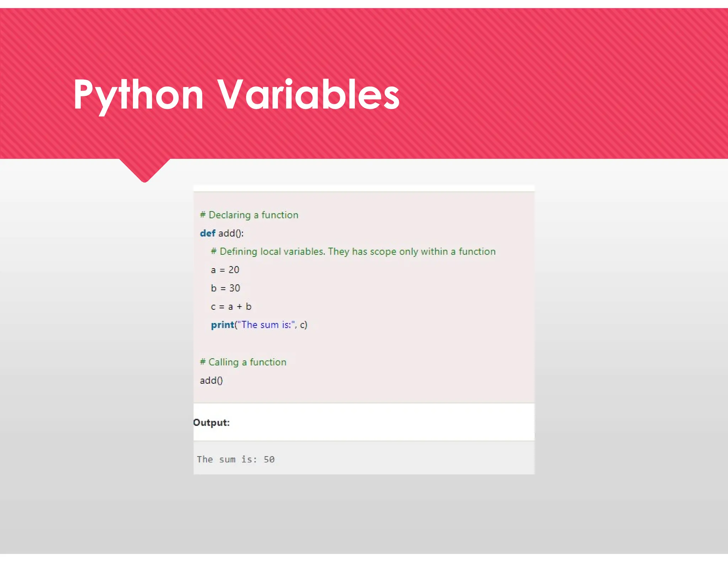Click the 'c = a + b' line
The height and width of the screenshot is (562, 728).
tap(231, 307)
